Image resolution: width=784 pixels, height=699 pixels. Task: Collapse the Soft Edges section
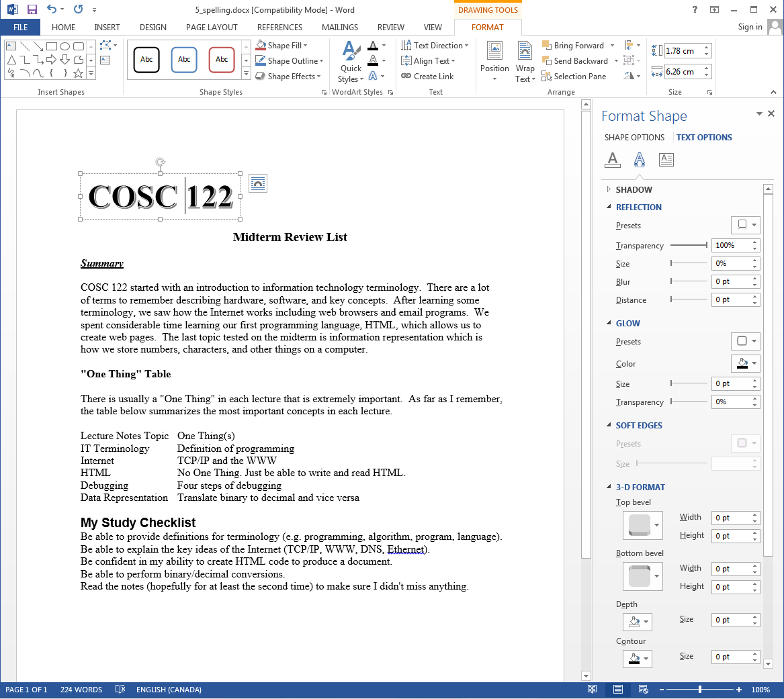pyautogui.click(x=609, y=425)
